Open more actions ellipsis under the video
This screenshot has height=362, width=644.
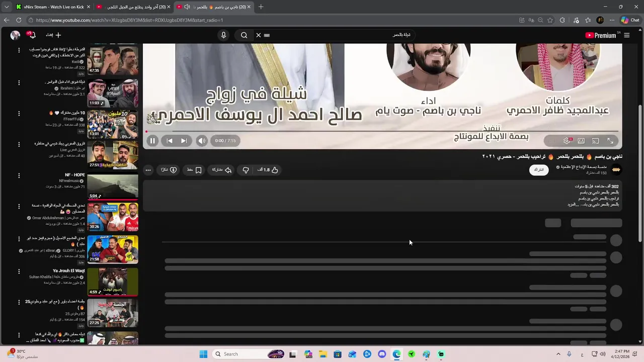(148, 170)
